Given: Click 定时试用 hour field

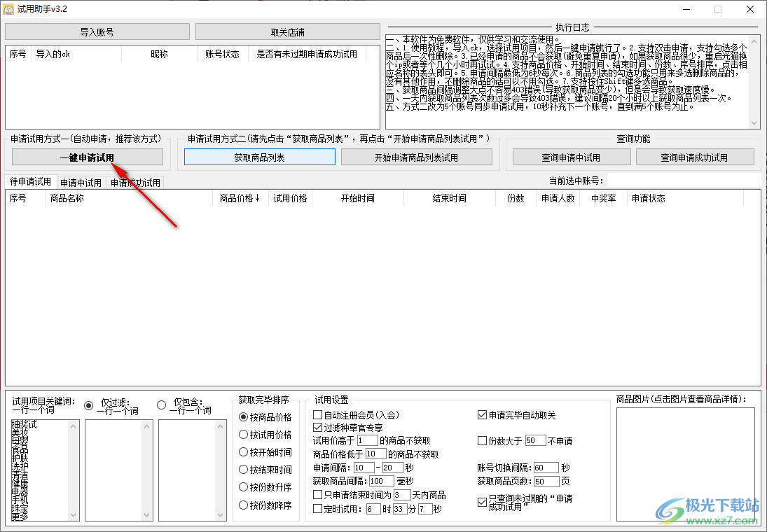Looking at the screenshot, I should pos(373,509).
